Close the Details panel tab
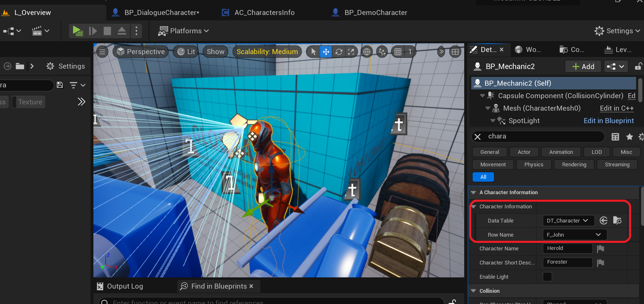Image resolution: width=644 pixels, height=304 pixels. click(x=502, y=49)
